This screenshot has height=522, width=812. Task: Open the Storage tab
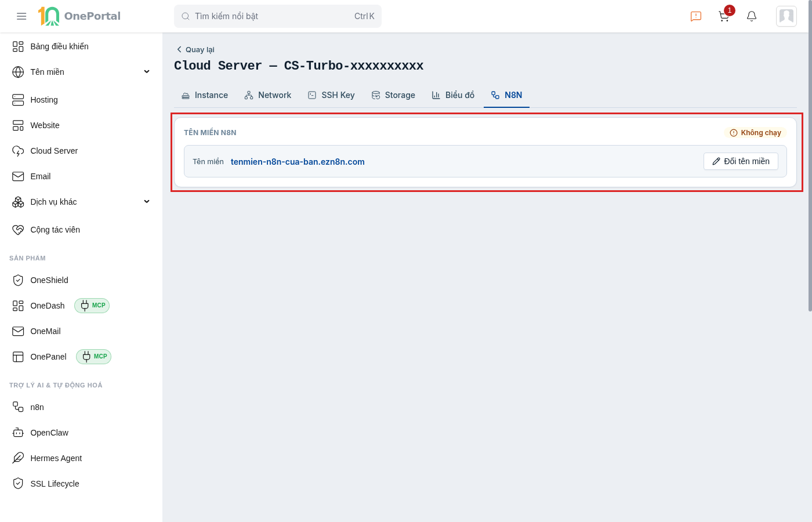coord(393,95)
